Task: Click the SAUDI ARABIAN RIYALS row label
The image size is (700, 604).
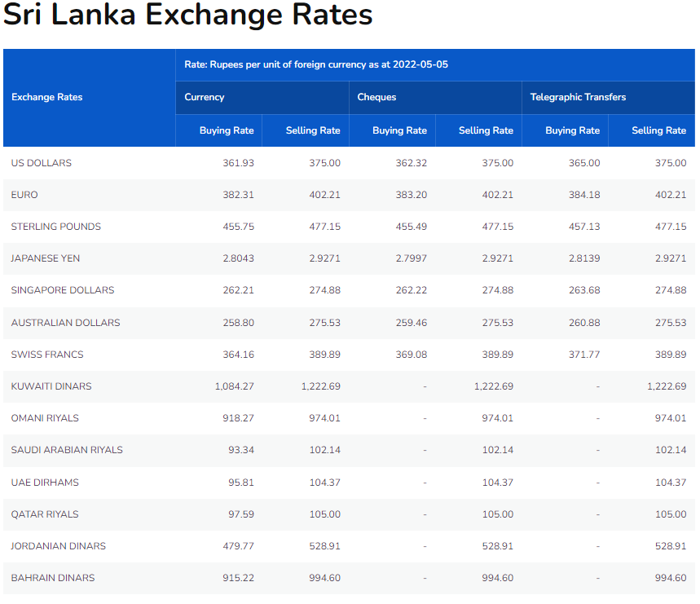Action: [67, 450]
